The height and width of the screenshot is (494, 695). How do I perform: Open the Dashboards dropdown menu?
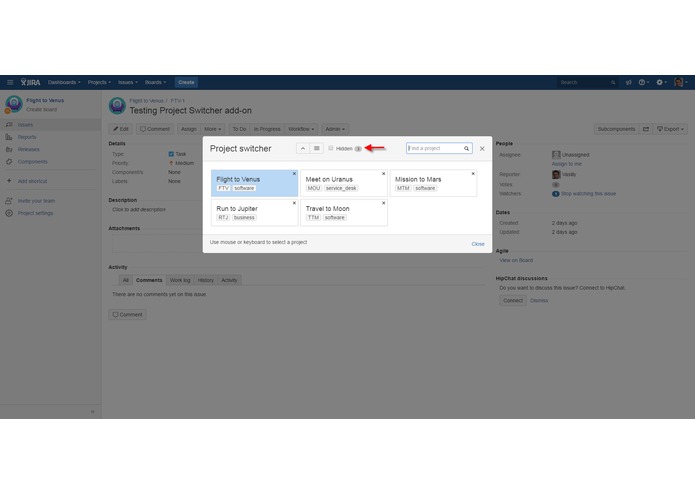64,82
